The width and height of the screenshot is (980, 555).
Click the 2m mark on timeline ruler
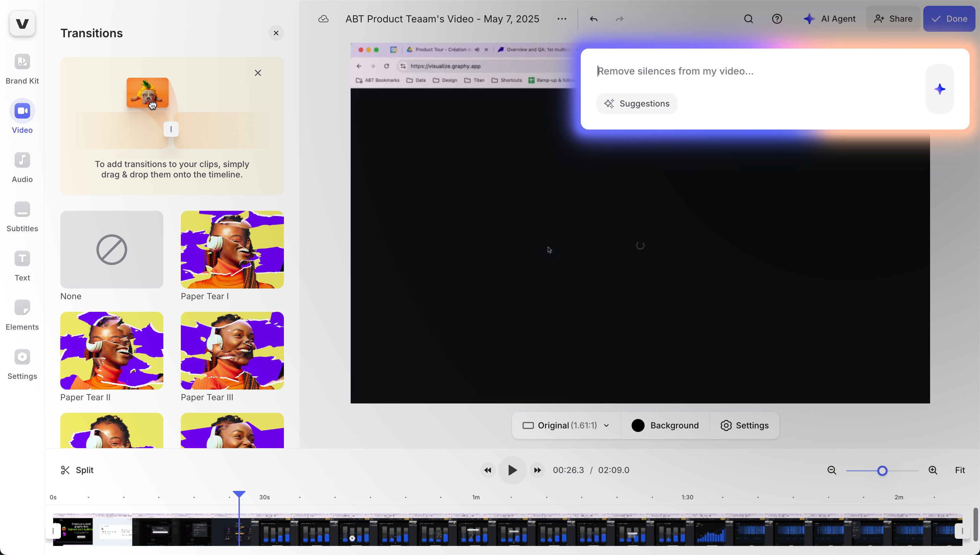(898, 497)
